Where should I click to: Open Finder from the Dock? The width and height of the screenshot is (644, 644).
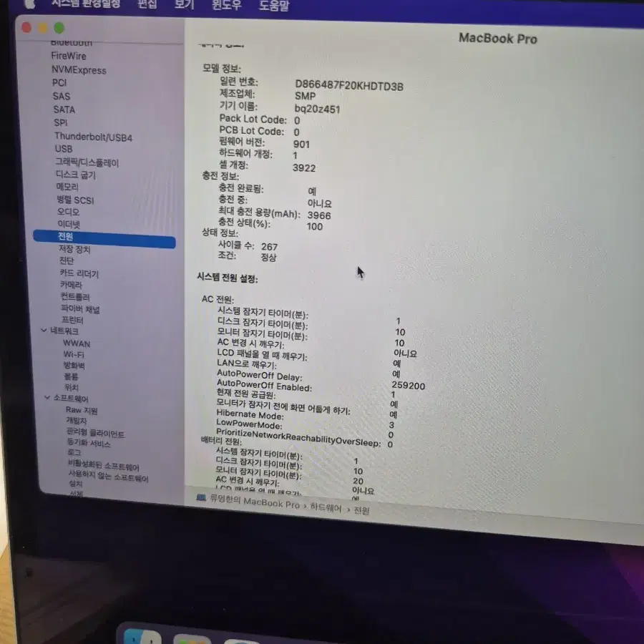point(142,637)
